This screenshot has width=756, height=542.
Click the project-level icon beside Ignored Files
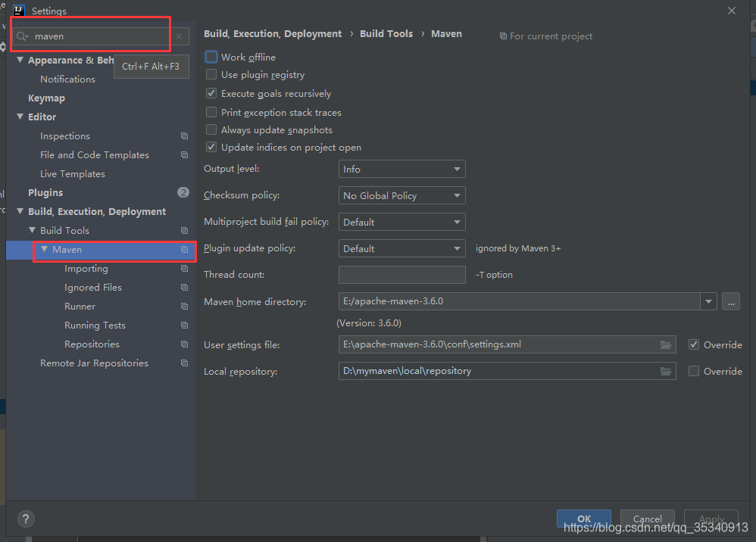tap(184, 287)
